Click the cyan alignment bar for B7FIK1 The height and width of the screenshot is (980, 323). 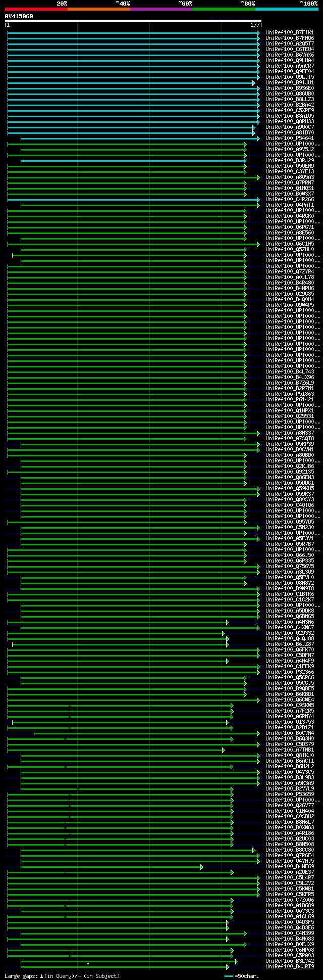(x=133, y=33)
